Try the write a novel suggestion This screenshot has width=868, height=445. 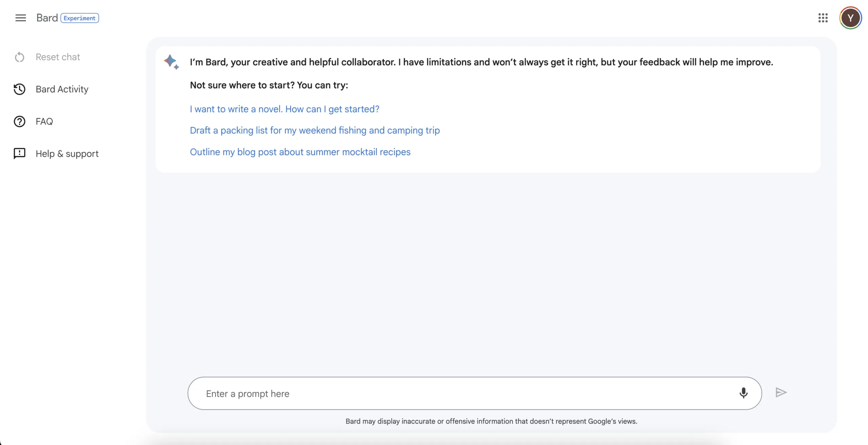pos(284,109)
